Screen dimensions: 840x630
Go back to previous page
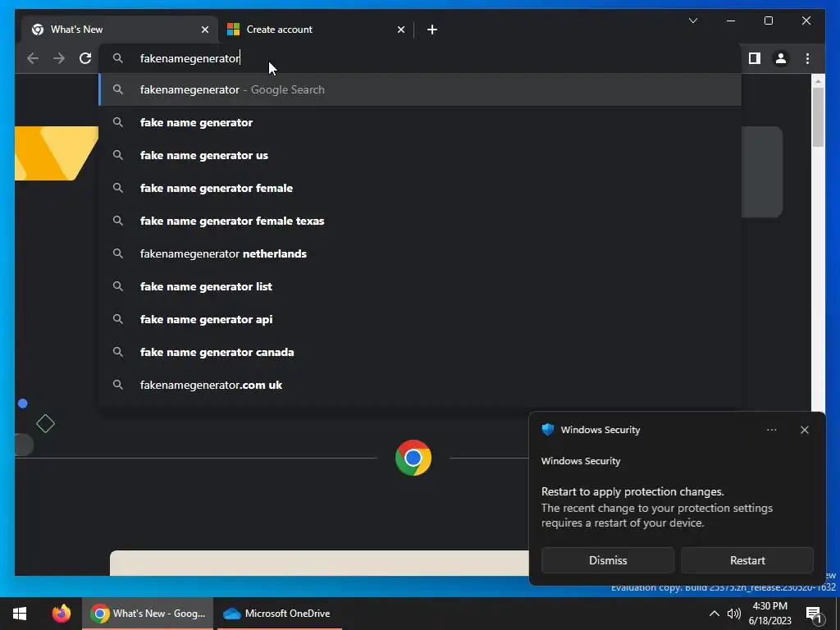coord(33,58)
